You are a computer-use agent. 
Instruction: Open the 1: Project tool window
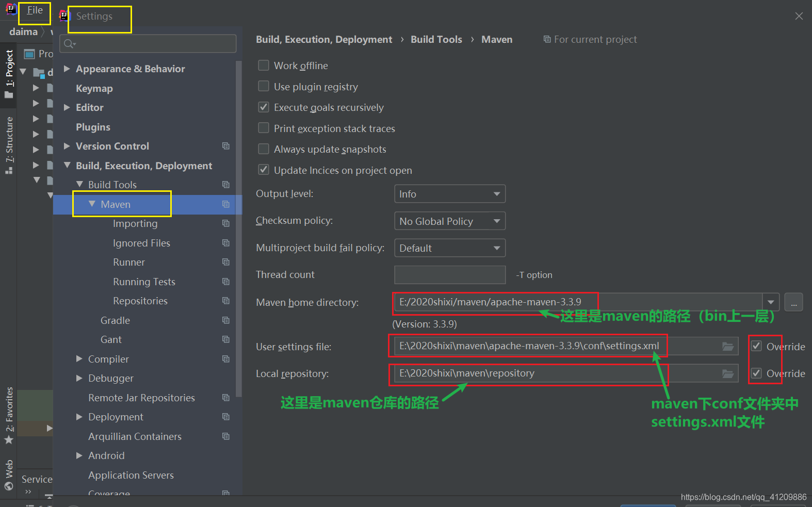(9, 74)
